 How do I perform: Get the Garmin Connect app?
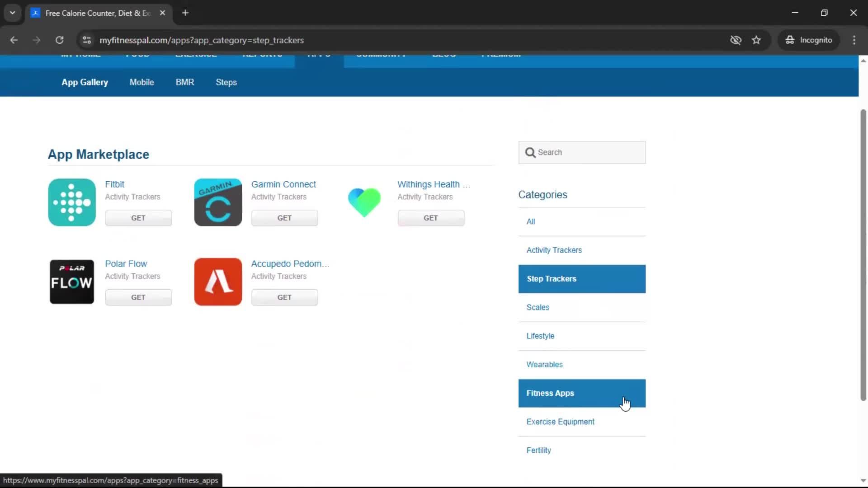click(x=284, y=218)
